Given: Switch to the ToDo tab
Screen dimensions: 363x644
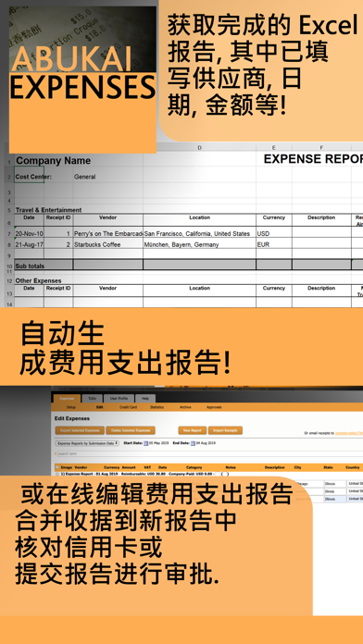Looking at the screenshot, I should pyautogui.click(x=92, y=399).
